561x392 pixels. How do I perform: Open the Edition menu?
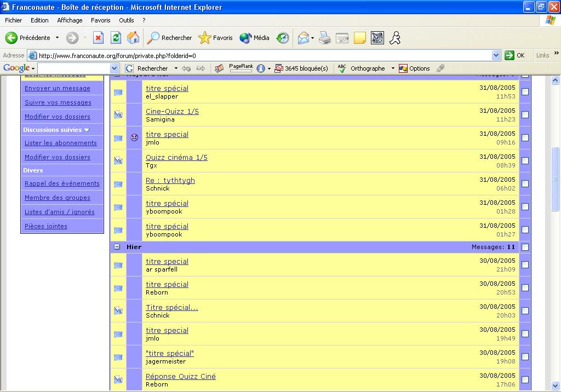click(x=39, y=20)
